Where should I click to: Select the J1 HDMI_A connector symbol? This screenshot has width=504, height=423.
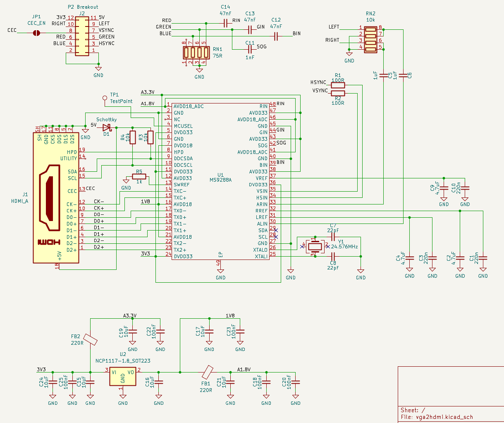(x=56, y=197)
